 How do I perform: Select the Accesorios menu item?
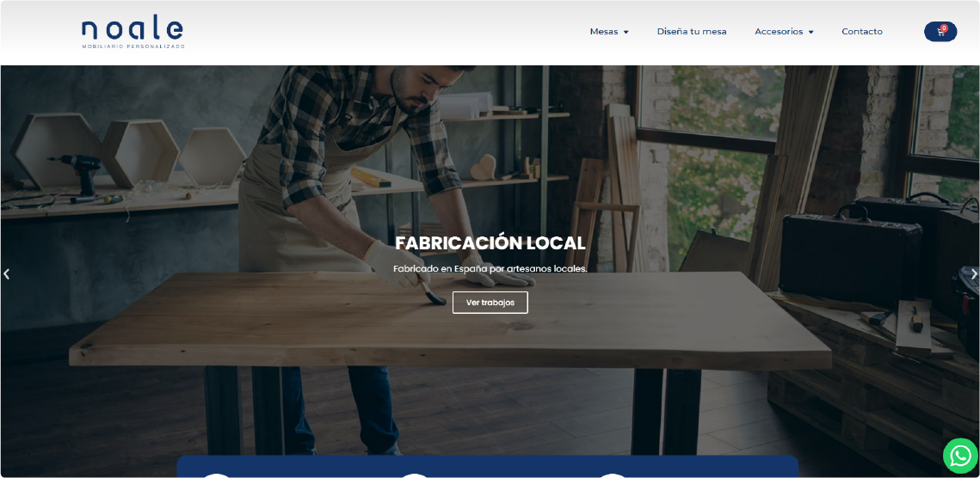pyautogui.click(x=778, y=32)
